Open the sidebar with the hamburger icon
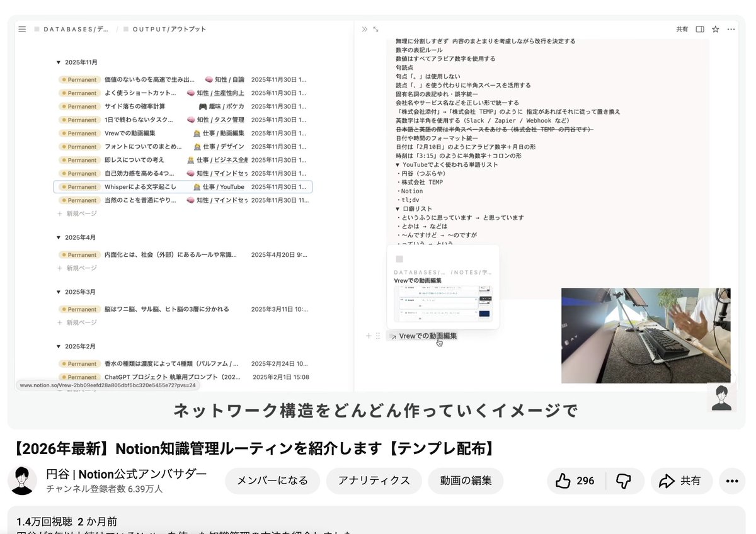Image resolution: width=756 pixels, height=534 pixels. pyautogui.click(x=21, y=29)
